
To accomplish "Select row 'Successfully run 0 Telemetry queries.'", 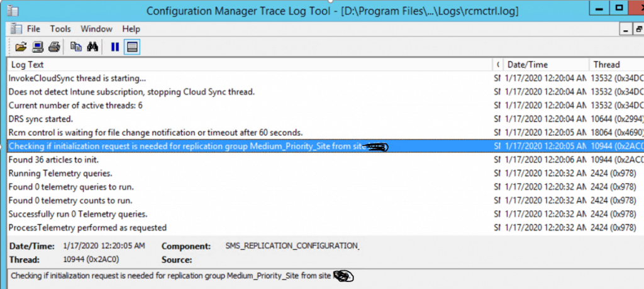I will click(x=325, y=214).
